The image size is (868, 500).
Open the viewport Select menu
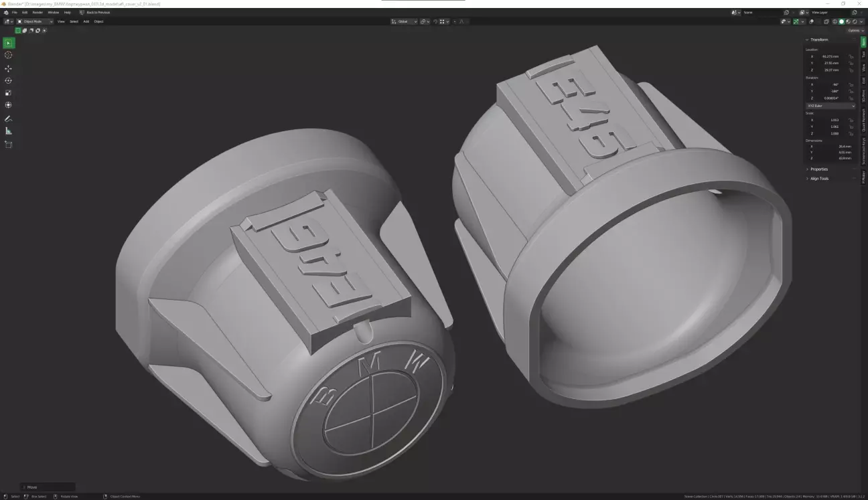click(74, 21)
